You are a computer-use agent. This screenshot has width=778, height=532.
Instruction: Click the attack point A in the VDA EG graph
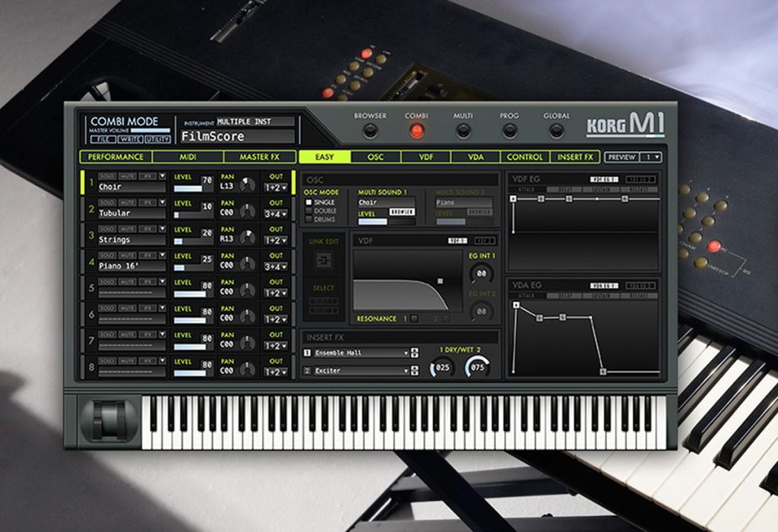(x=516, y=305)
